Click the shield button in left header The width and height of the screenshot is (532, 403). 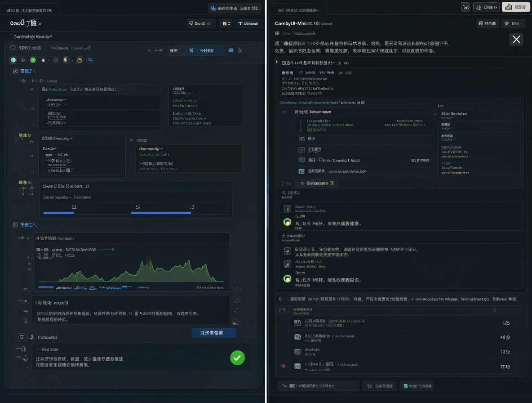201,23
